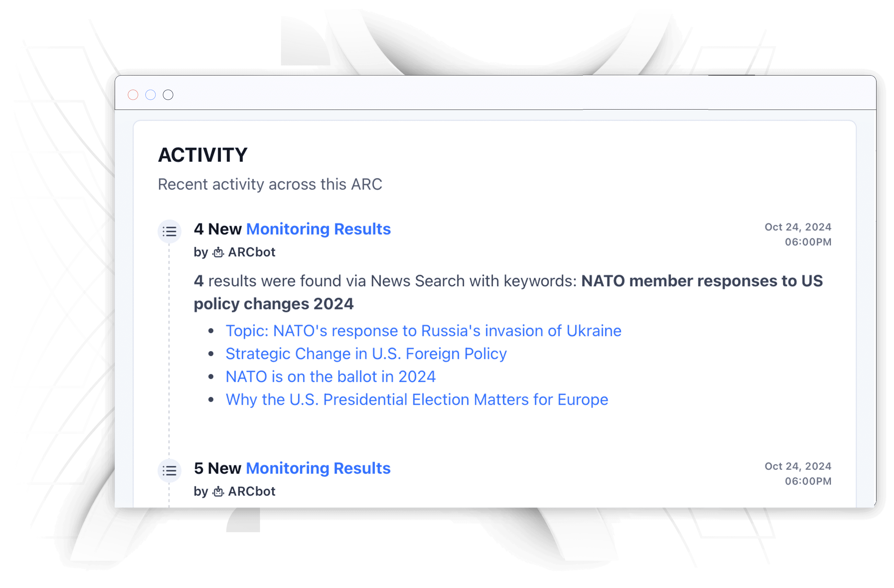Click ARCbot author name in first entry
Image resolution: width=894 pixels, height=588 pixels.
click(x=252, y=252)
